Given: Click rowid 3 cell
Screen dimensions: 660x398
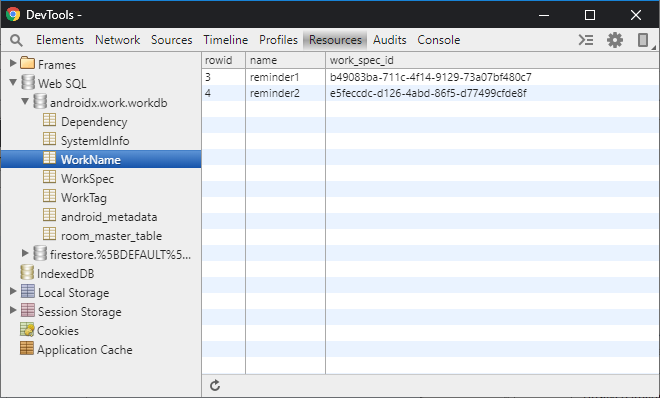Looking at the screenshot, I should [x=224, y=77].
